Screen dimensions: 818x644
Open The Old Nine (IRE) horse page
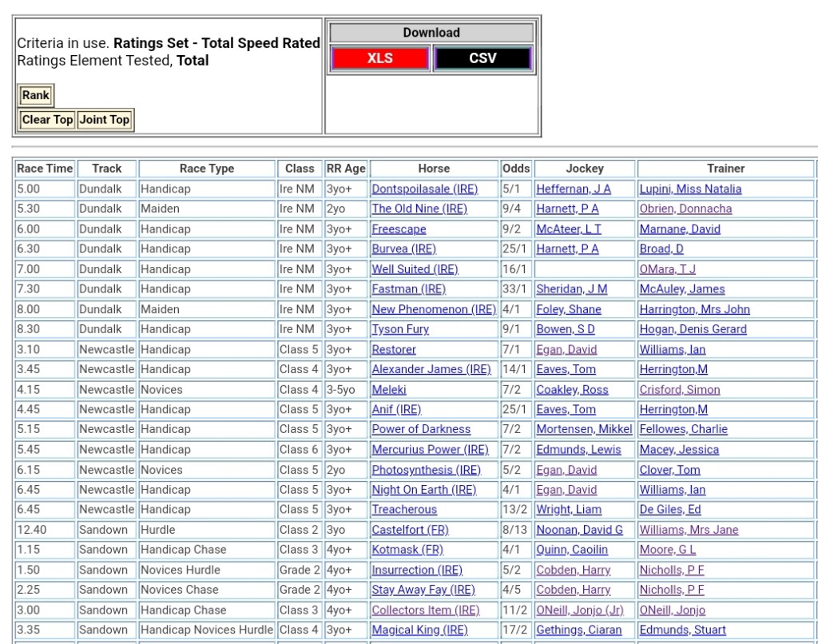(x=419, y=209)
